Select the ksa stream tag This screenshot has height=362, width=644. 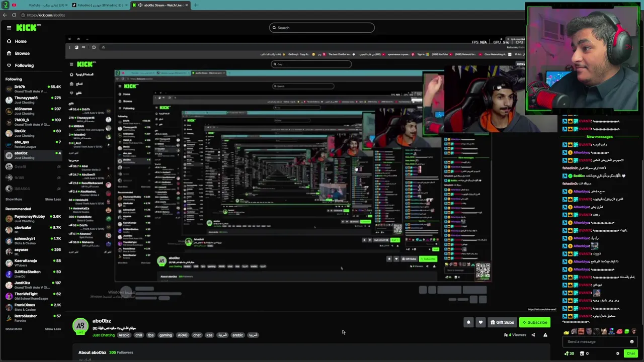tap(209, 335)
